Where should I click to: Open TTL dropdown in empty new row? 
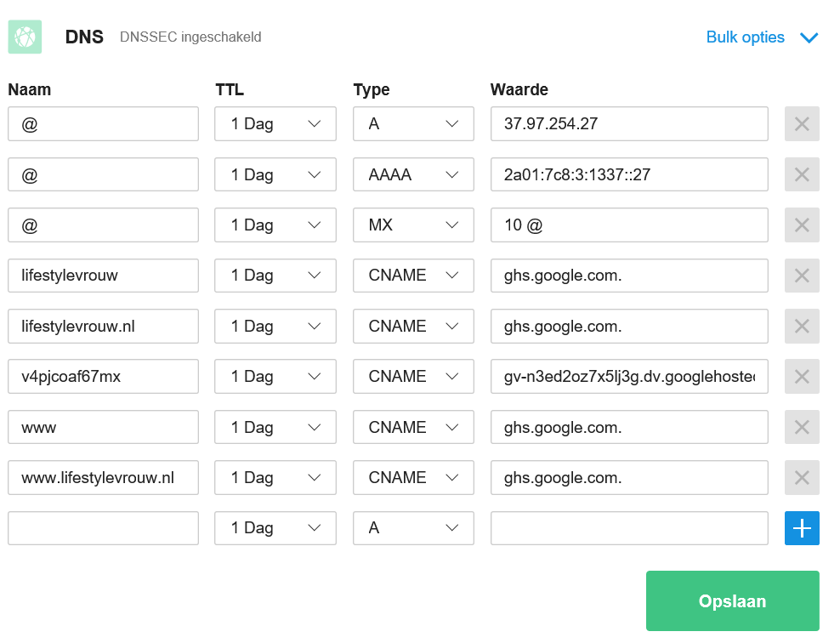click(x=275, y=528)
